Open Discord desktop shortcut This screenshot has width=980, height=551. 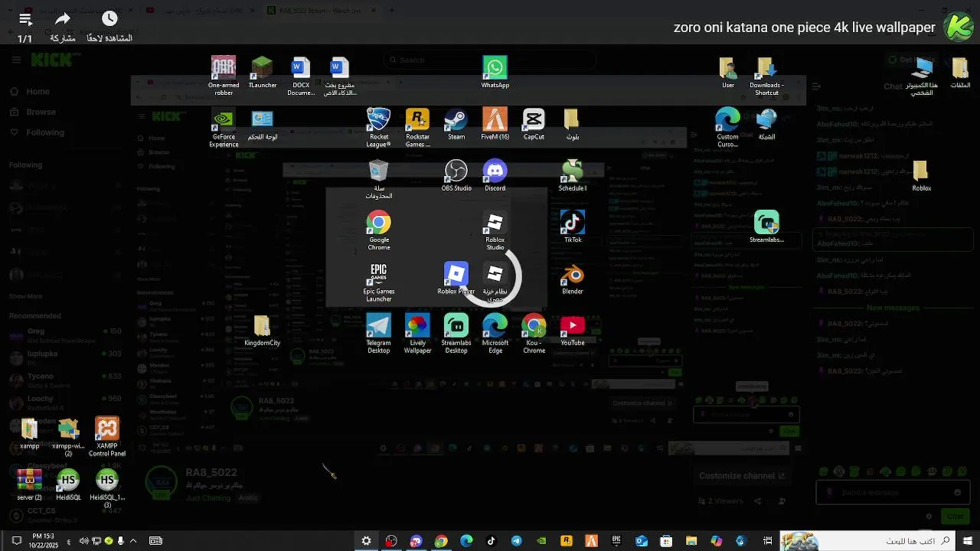[495, 174]
